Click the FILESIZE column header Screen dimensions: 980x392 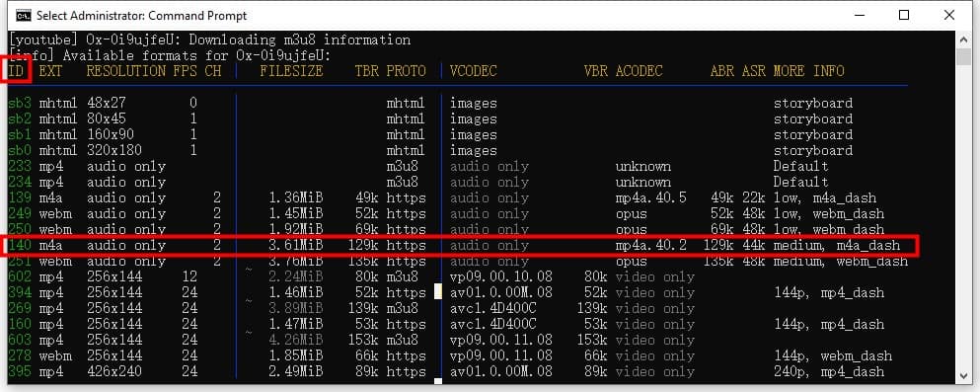click(x=291, y=71)
